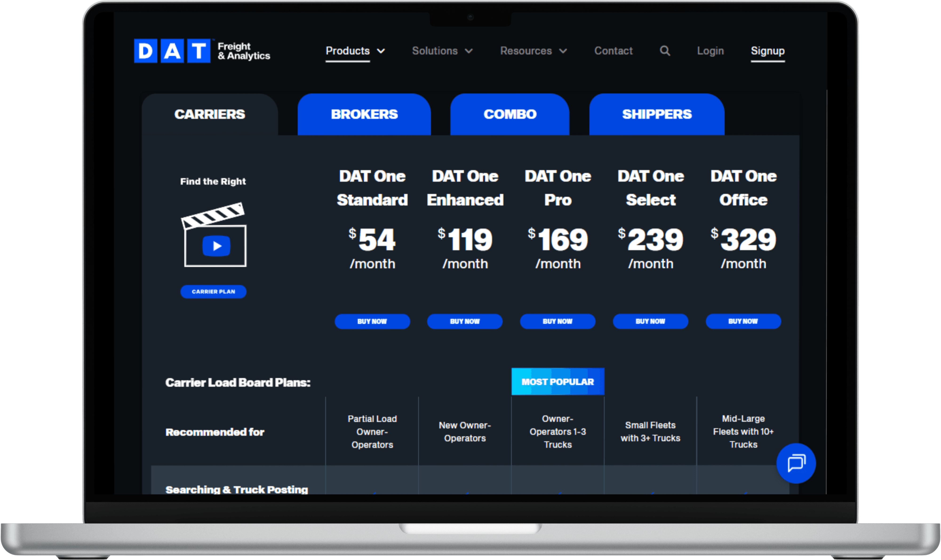Click the Login link
941x560 pixels.
(710, 51)
